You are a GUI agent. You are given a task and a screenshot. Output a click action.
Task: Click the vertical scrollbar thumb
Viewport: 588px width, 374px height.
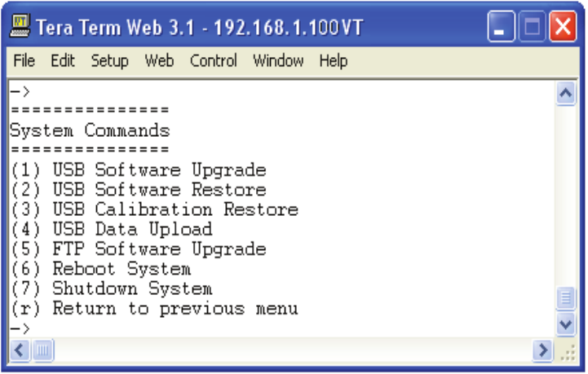pyautogui.click(x=565, y=298)
